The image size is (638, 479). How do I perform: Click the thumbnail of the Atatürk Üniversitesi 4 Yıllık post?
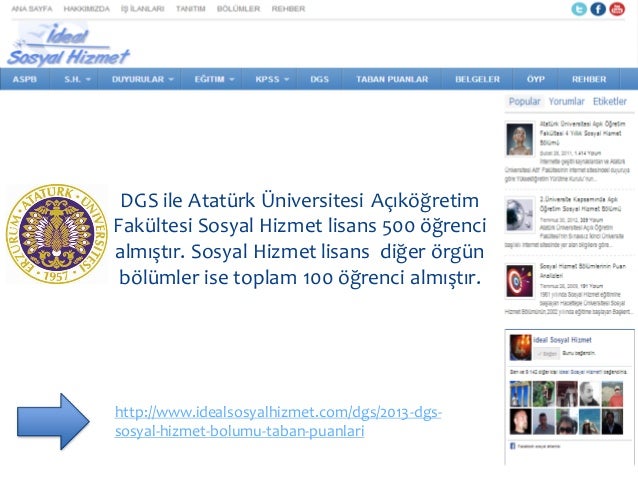click(520, 139)
